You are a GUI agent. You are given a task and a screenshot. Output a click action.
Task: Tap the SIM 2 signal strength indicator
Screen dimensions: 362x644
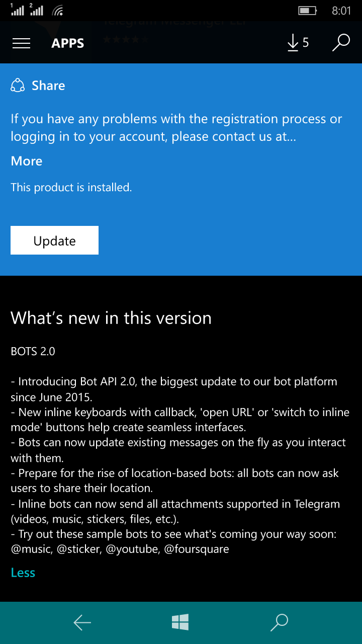click(x=36, y=10)
